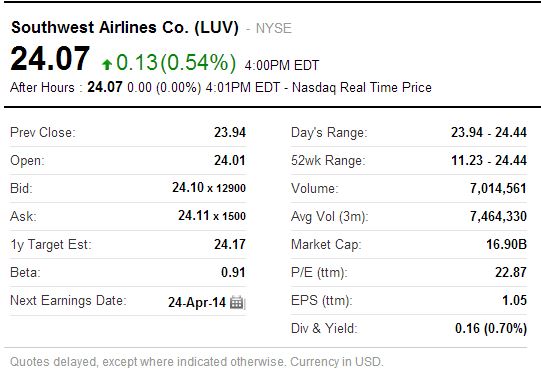The height and width of the screenshot is (385, 541).
Task: Click the Market Cap value 16.90B
Action: [506, 245]
